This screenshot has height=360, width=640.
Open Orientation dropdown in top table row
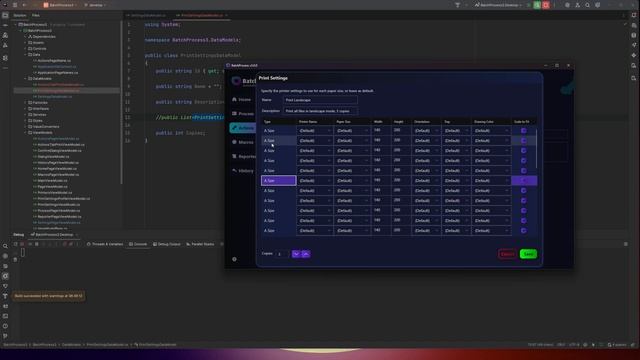pyautogui.click(x=426, y=131)
